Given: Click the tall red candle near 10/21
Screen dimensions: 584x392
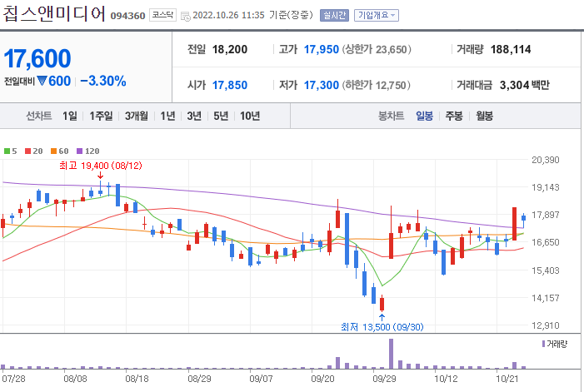Looking at the screenshot, I should 514,224.
